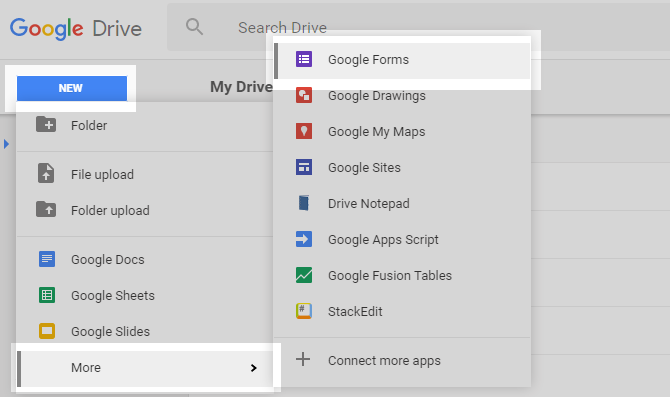Click the My Drive heading
The height and width of the screenshot is (397, 670).
(241, 87)
